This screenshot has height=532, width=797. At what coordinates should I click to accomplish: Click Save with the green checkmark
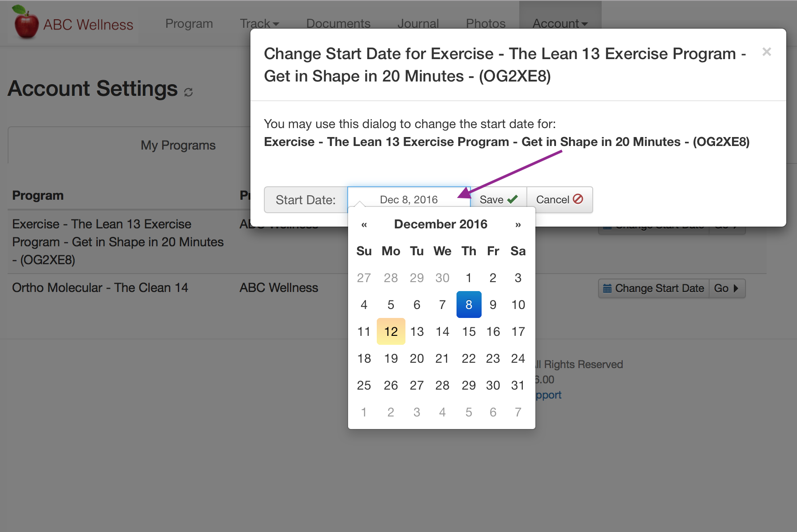click(498, 200)
